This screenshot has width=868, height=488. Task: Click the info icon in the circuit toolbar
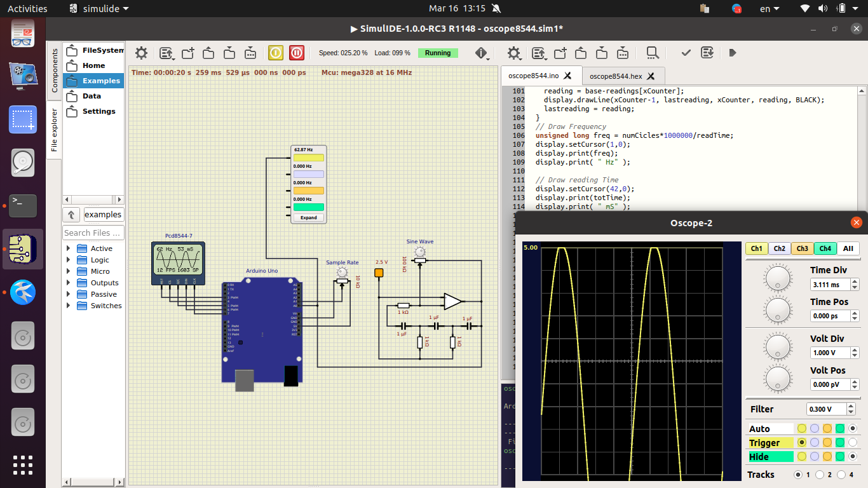pyautogui.click(x=481, y=53)
